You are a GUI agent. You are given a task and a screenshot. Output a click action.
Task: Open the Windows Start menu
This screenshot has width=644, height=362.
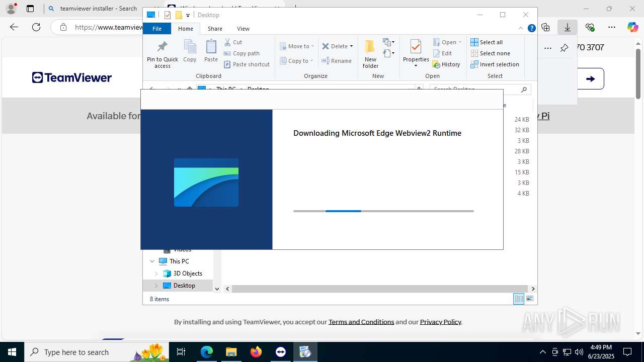click(12, 352)
